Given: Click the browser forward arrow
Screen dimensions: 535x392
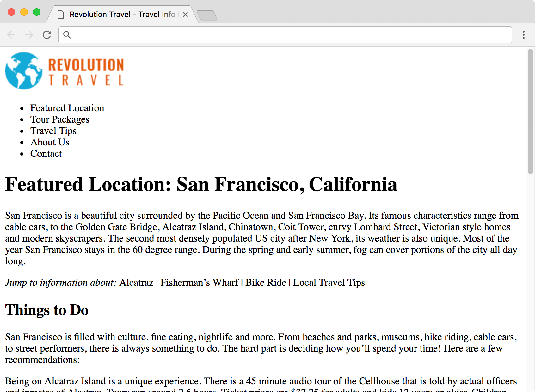Looking at the screenshot, I should pos(29,35).
